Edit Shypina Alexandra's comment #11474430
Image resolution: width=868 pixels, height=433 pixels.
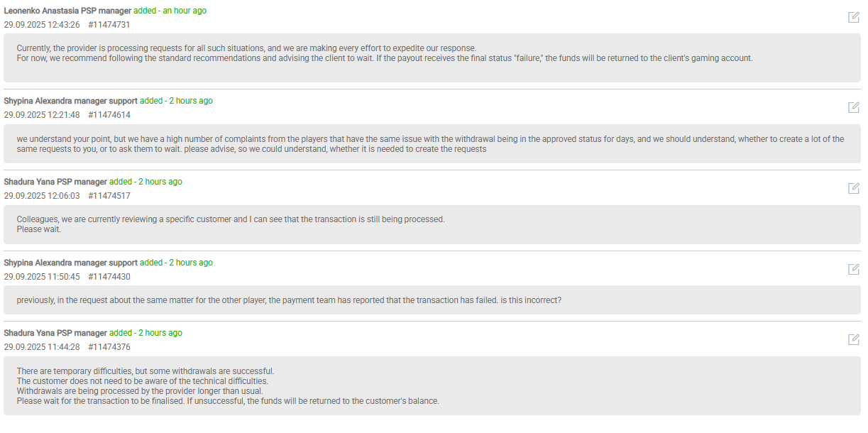point(854,269)
